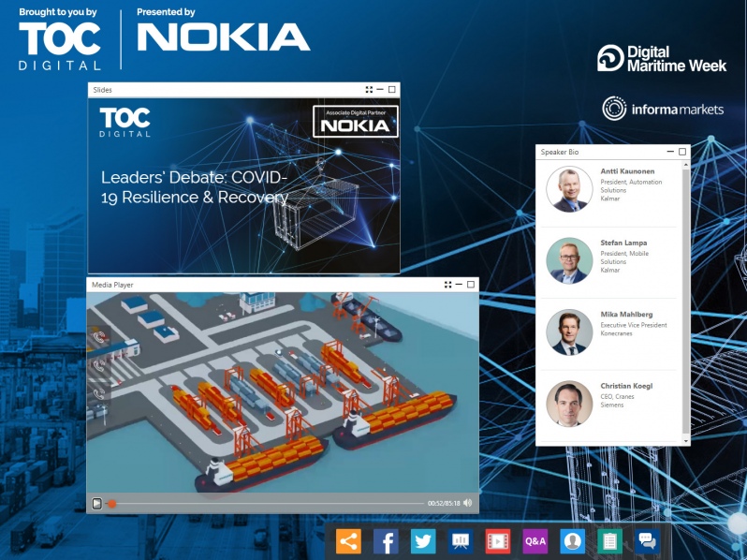Screen dimensions: 747x560
Task: Click the Speaker Bio scroll down arrow
Action: 686,441
